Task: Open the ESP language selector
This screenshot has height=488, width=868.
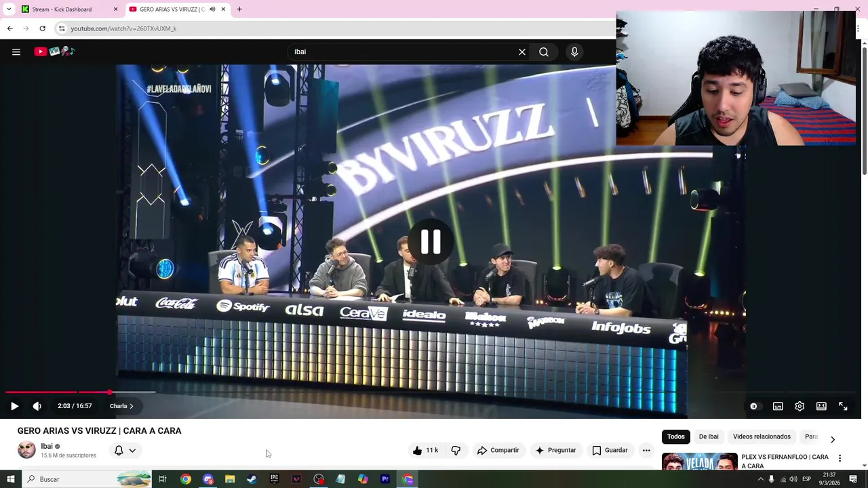Action: pyautogui.click(x=807, y=479)
